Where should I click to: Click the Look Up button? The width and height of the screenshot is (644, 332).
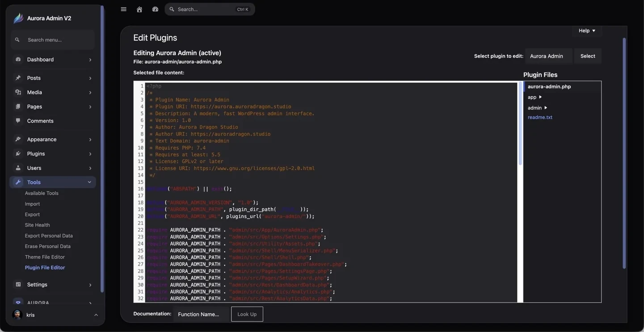247,314
